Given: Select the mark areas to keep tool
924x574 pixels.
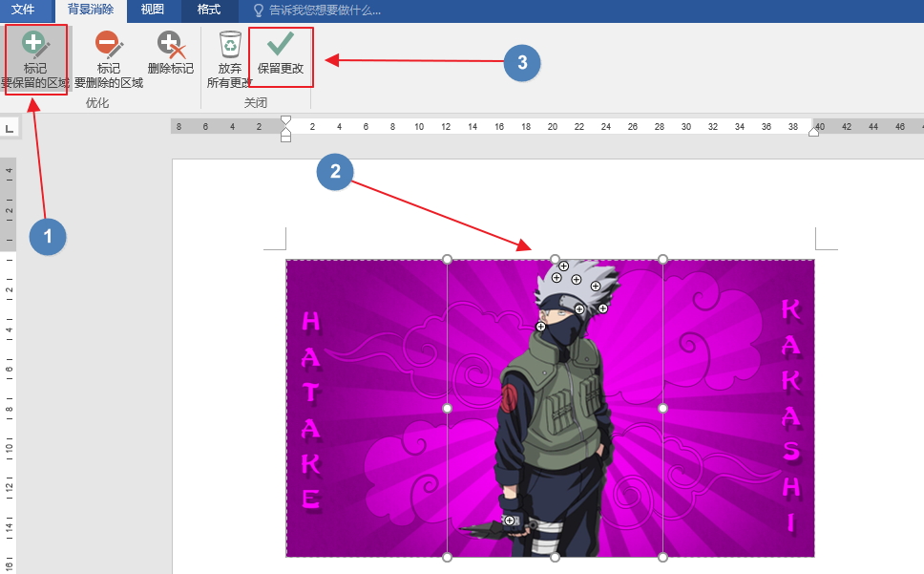Looking at the screenshot, I should point(34,59).
